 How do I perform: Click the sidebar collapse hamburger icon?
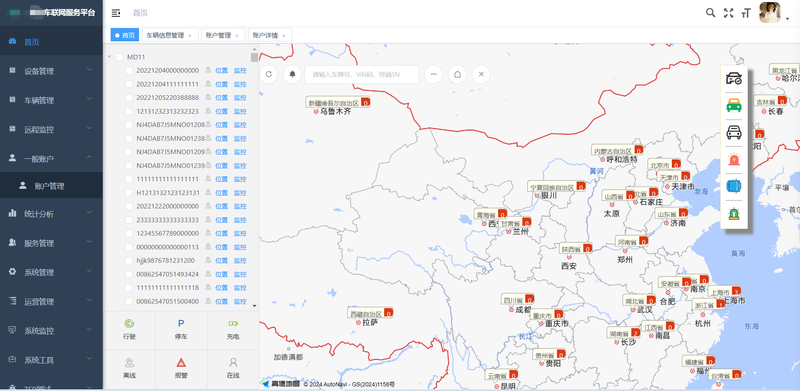tap(116, 13)
